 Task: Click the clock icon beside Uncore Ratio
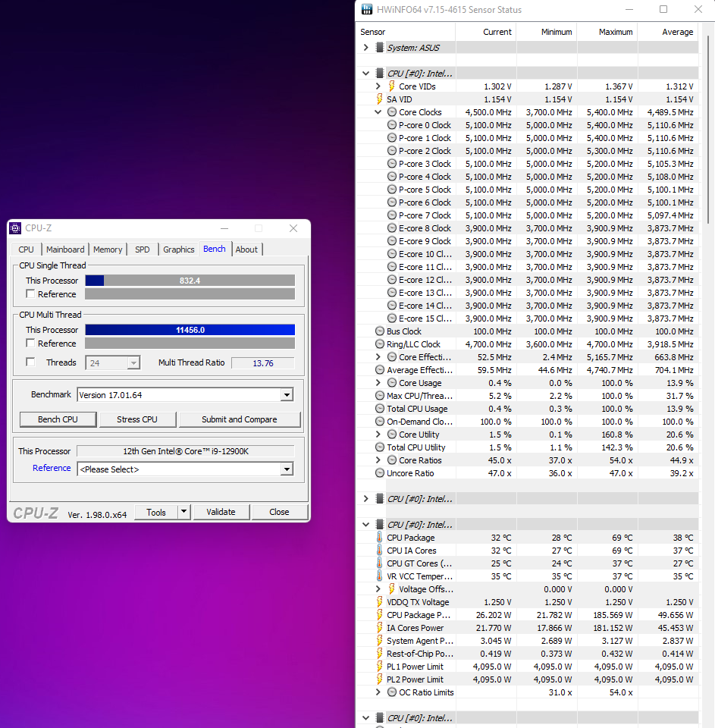pos(380,472)
